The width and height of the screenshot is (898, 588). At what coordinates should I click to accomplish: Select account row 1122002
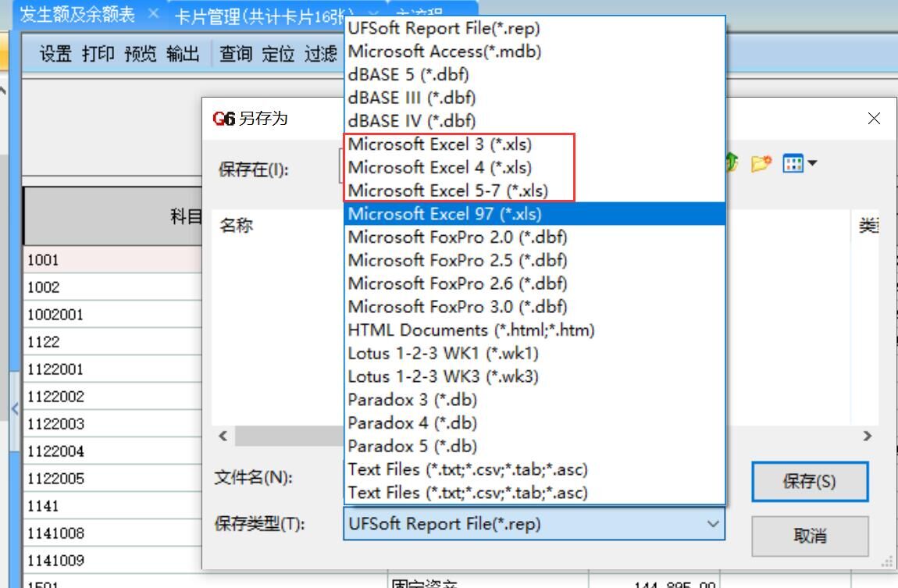click(112, 397)
